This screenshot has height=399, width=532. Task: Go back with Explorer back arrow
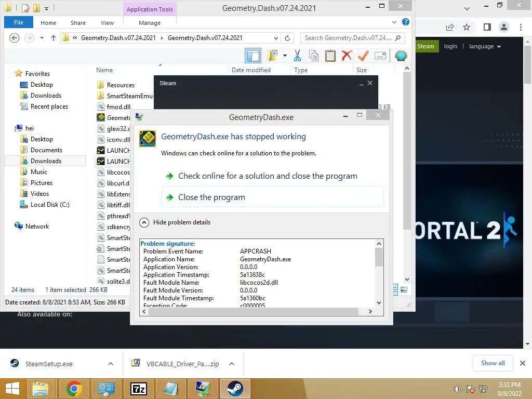coord(14,37)
